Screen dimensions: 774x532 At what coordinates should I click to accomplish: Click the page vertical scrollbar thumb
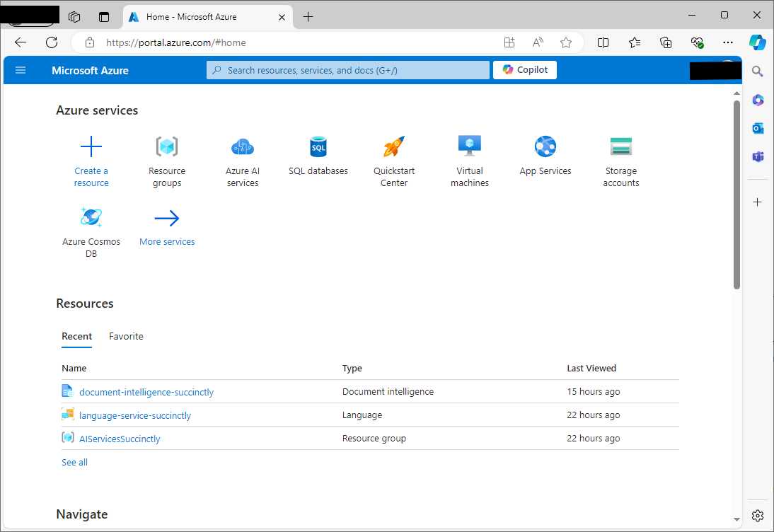click(x=737, y=195)
